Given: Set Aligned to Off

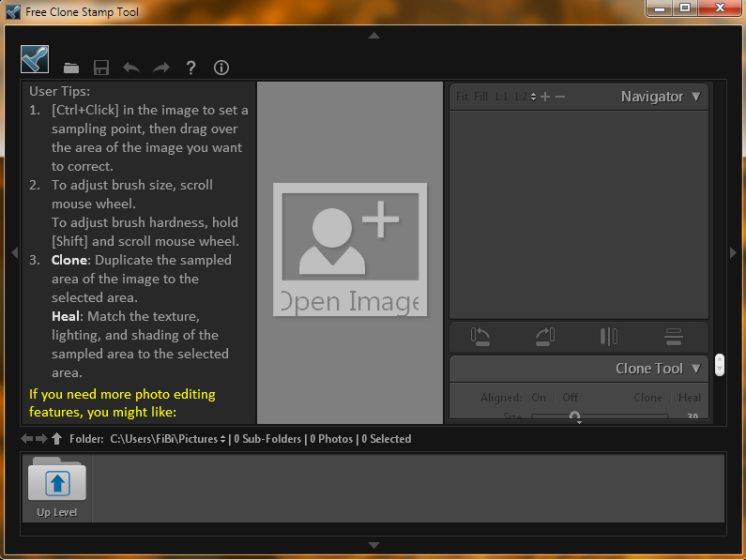Looking at the screenshot, I should tap(571, 398).
